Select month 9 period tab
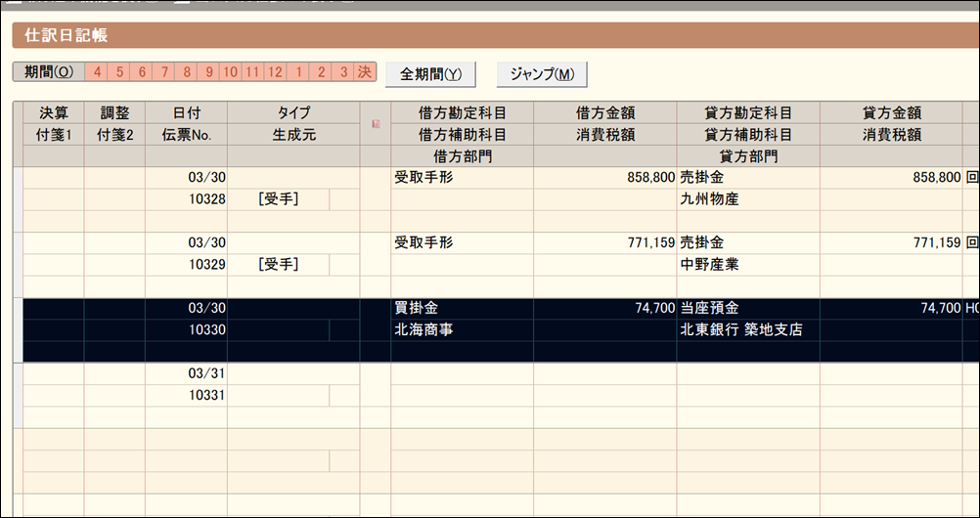 [209, 72]
